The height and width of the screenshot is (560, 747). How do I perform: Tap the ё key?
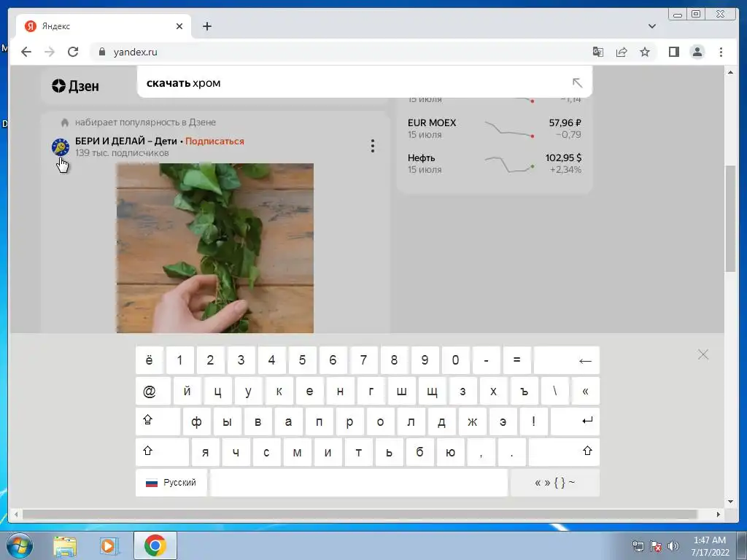coord(149,360)
